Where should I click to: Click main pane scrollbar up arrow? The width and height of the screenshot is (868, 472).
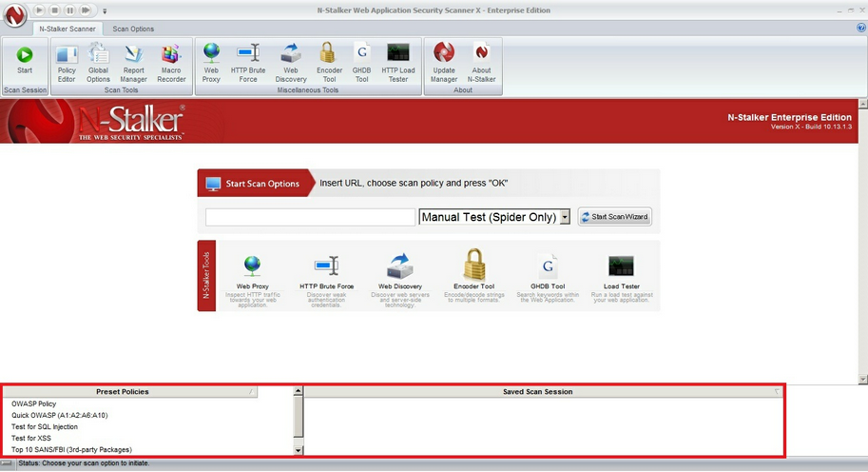(862, 104)
